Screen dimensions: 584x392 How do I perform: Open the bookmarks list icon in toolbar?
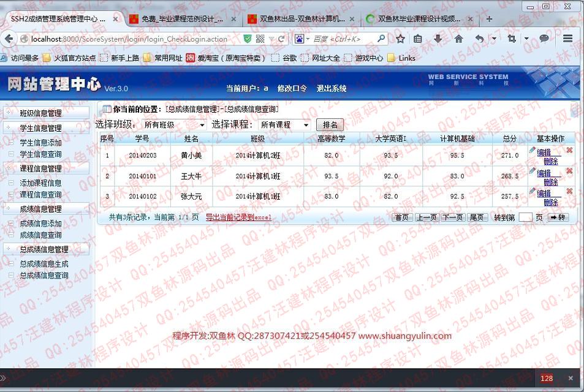[x=418, y=39]
